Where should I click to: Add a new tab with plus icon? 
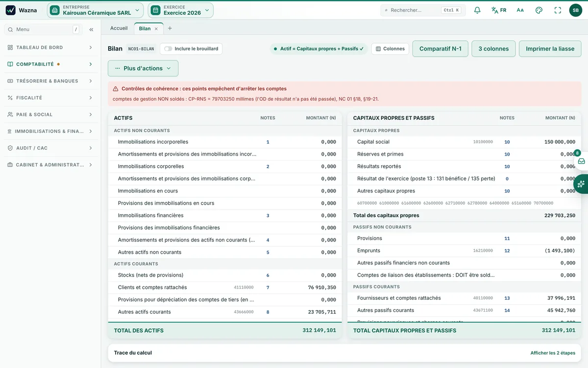170,28
